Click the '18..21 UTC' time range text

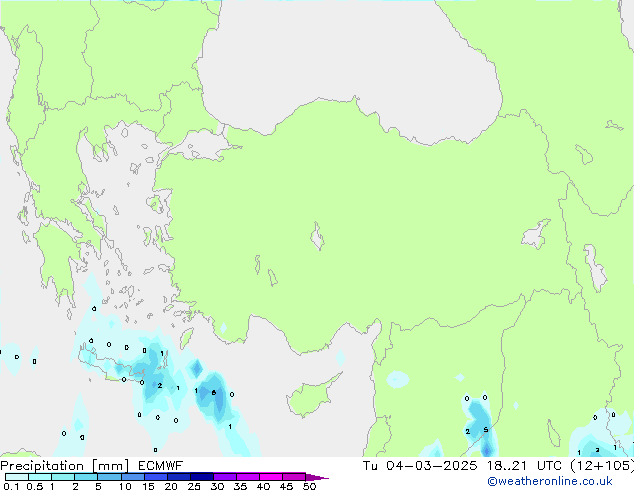pyautogui.click(x=524, y=466)
